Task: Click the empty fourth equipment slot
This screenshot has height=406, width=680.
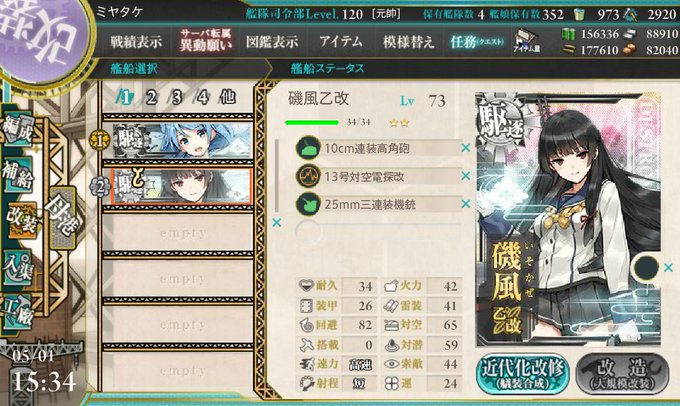Action: tap(378, 232)
